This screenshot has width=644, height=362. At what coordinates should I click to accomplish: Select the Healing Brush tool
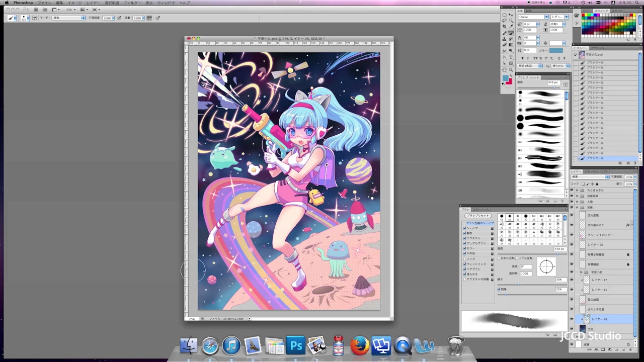point(504,33)
